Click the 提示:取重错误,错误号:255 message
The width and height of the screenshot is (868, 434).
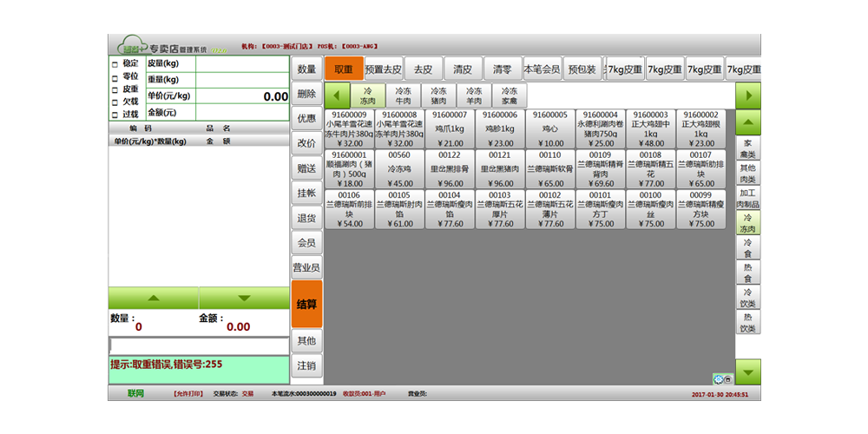click(167, 365)
